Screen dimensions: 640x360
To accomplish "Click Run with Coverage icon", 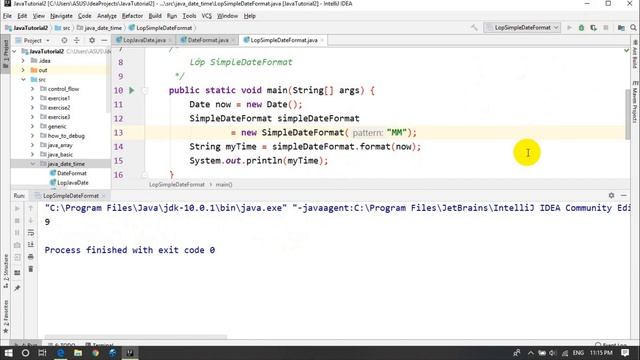I will (593, 28).
